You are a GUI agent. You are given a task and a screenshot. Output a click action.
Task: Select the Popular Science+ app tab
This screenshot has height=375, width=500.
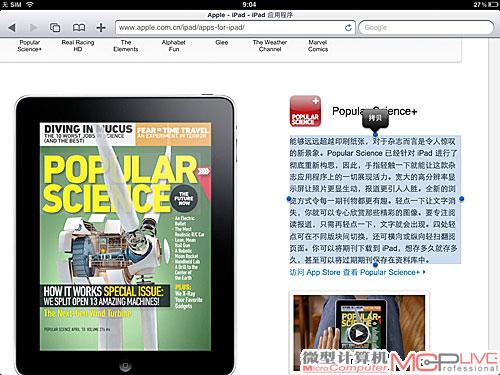coord(29,46)
